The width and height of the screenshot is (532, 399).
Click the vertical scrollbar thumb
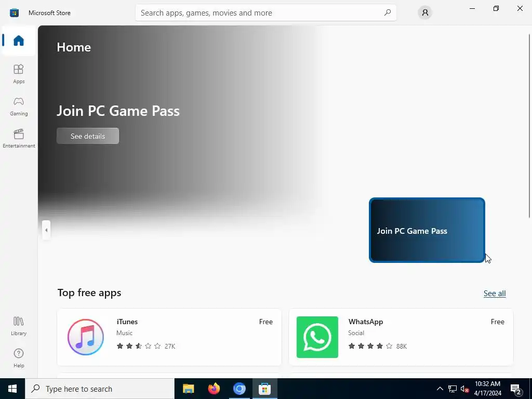[x=529, y=126]
